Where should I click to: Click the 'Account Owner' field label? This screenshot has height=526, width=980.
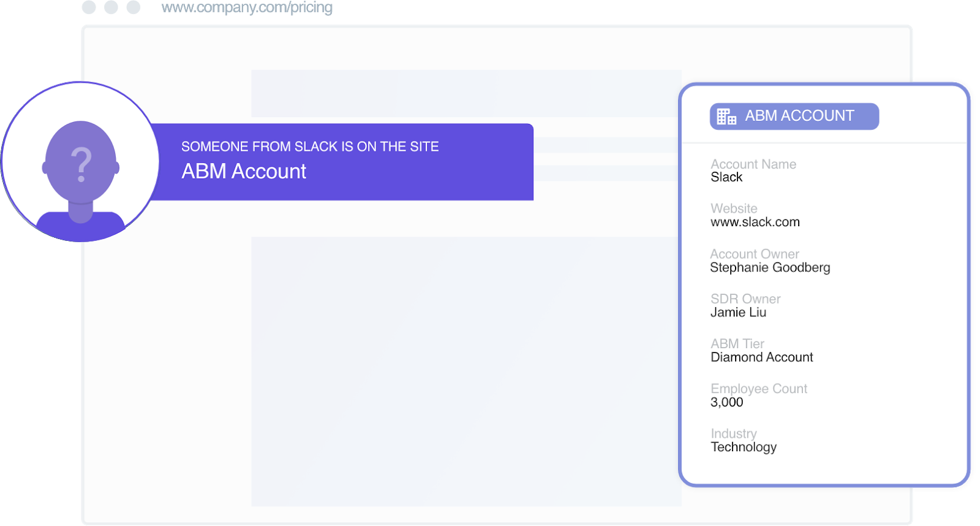(755, 254)
